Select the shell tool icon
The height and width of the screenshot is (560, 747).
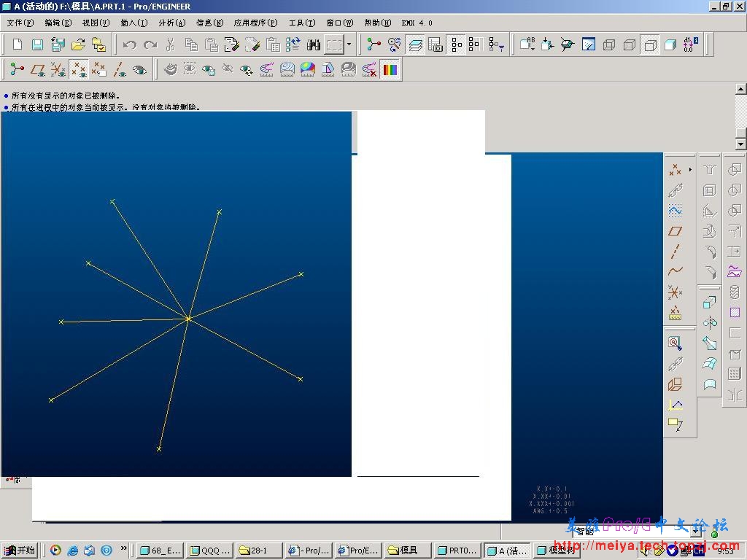tap(709, 190)
